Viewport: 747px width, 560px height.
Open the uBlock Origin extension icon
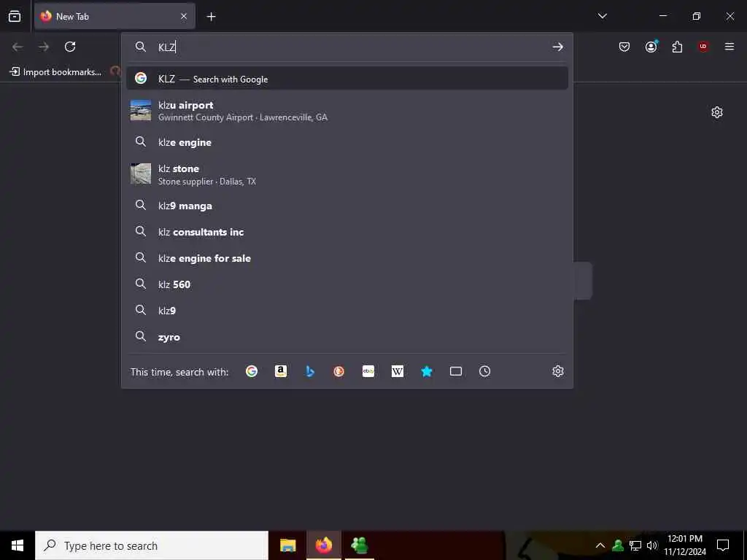(703, 47)
